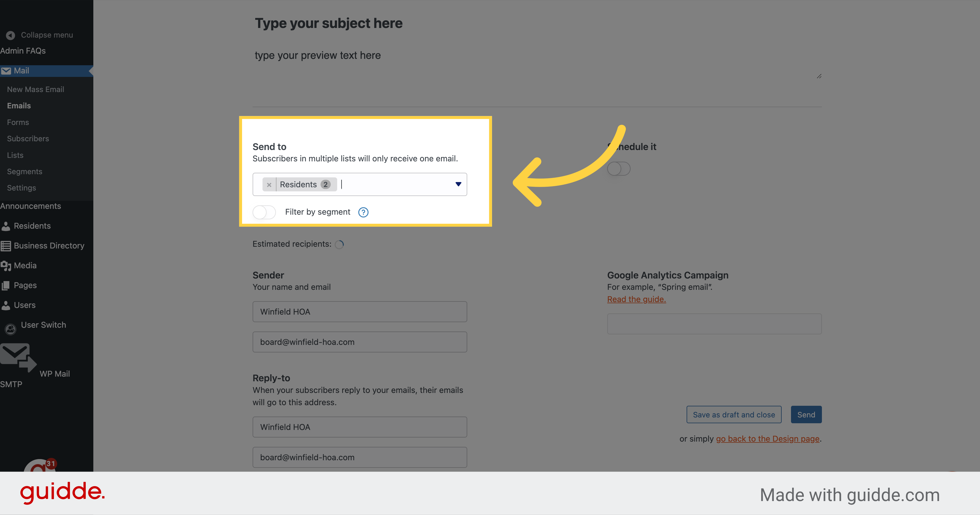Expand the Send to list dropdown arrow
This screenshot has width=980, height=515.
pyautogui.click(x=459, y=184)
